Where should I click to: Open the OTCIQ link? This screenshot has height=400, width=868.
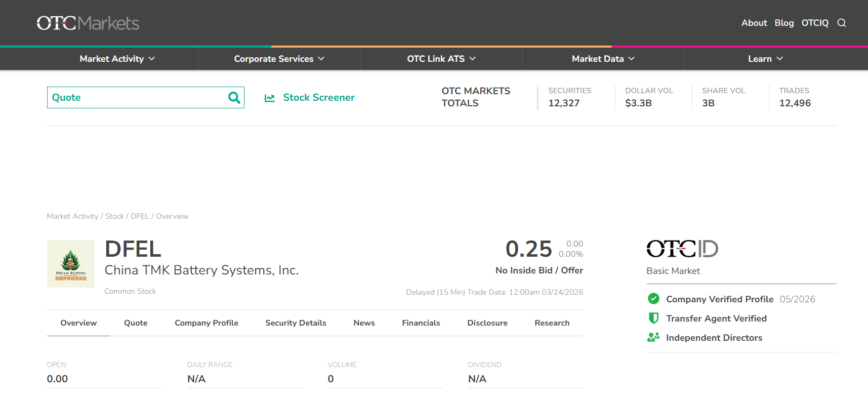click(x=815, y=23)
